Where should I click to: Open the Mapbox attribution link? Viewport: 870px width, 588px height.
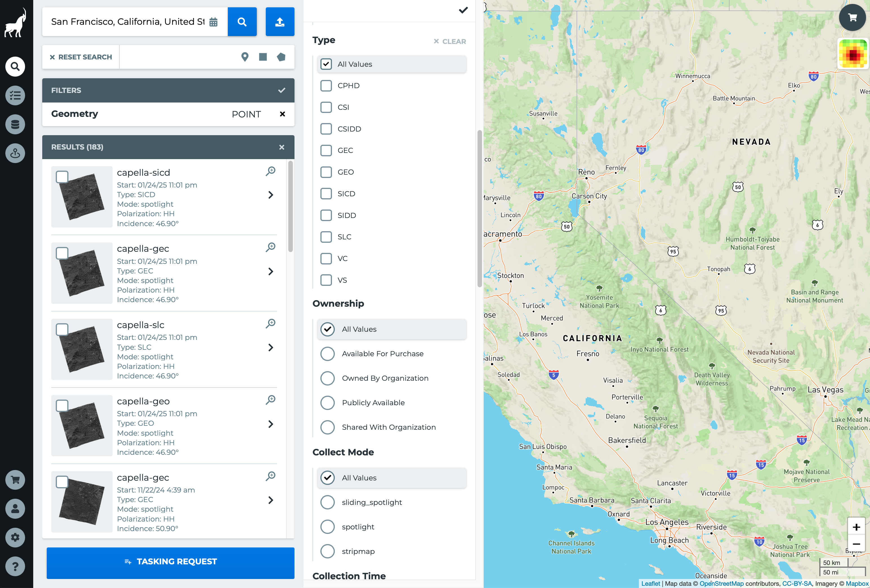click(x=857, y=583)
